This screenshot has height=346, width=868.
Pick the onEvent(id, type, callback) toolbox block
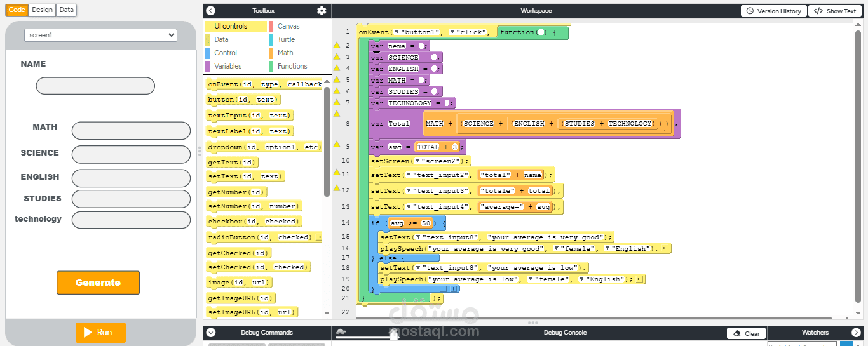(264, 84)
